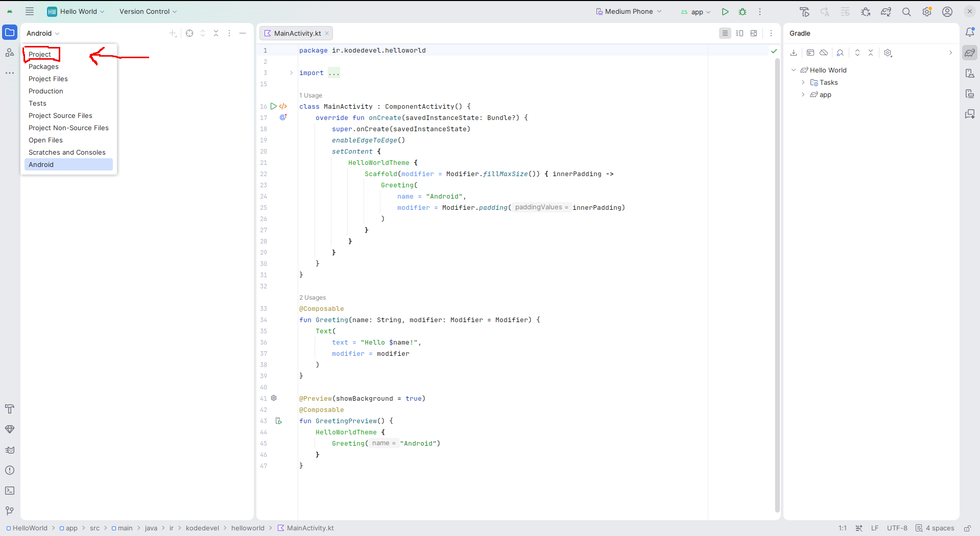The height and width of the screenshot is (536, 980).
Task: Click the Device Manager icon in right sidebar
Action: point(970,73)
